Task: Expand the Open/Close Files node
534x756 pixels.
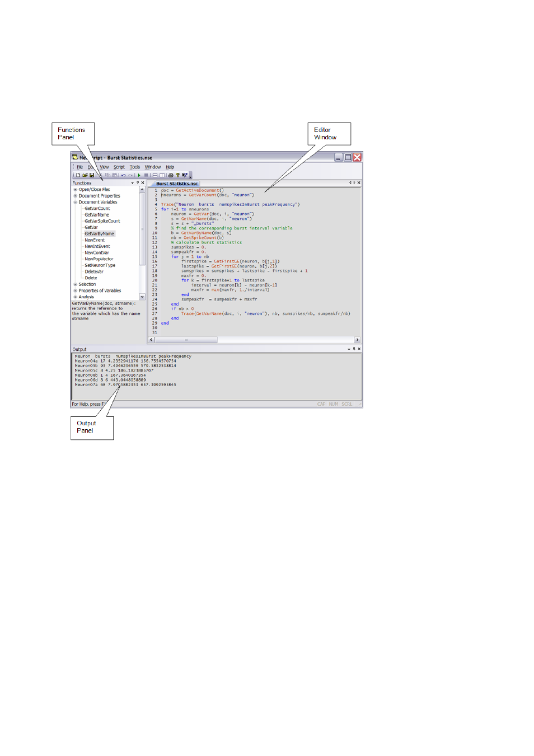Action: point(75,190)
